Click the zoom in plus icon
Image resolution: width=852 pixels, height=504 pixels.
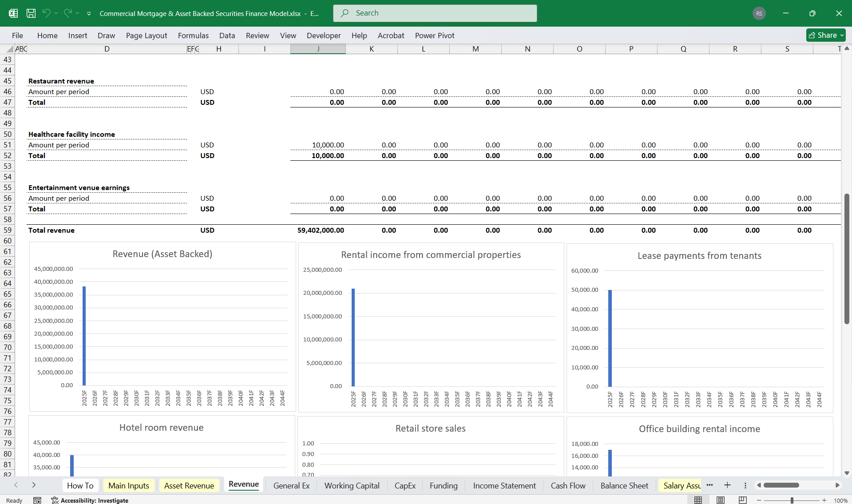click(x=824, y=500)
